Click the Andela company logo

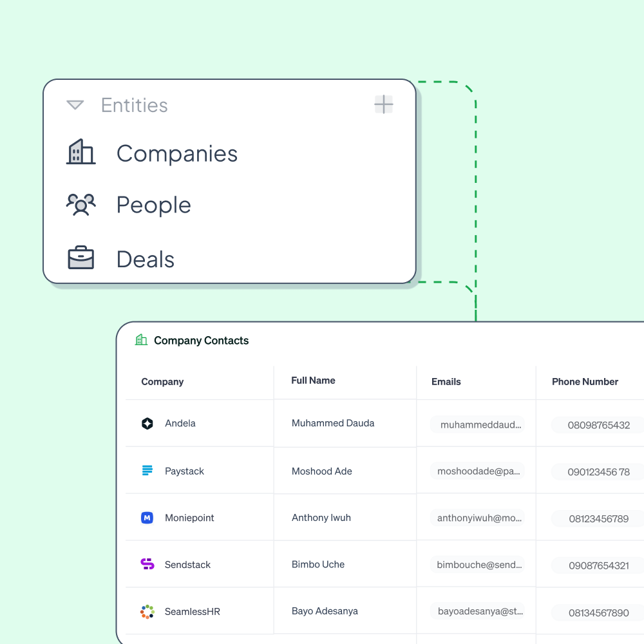coord(147,423)
